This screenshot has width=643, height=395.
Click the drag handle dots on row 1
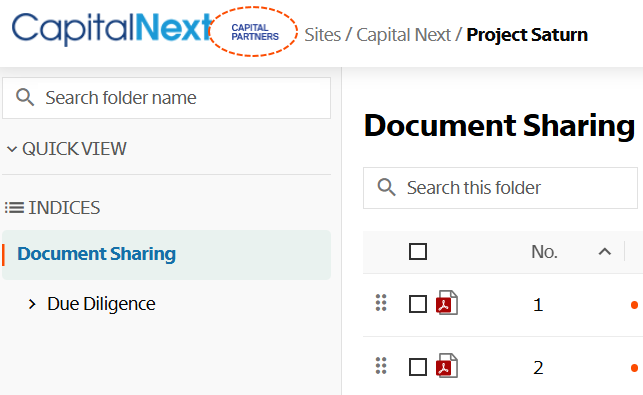381,303
